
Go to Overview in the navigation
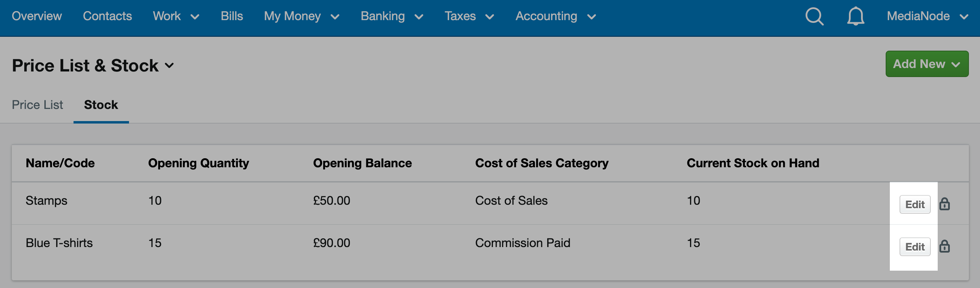(37, 16)
